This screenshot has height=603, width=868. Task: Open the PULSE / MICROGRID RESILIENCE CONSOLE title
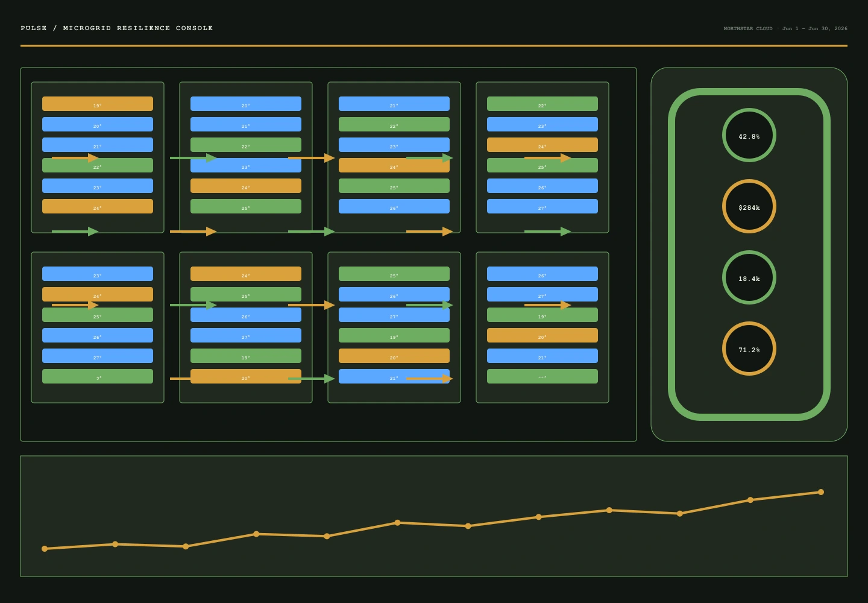click(117, 28)
